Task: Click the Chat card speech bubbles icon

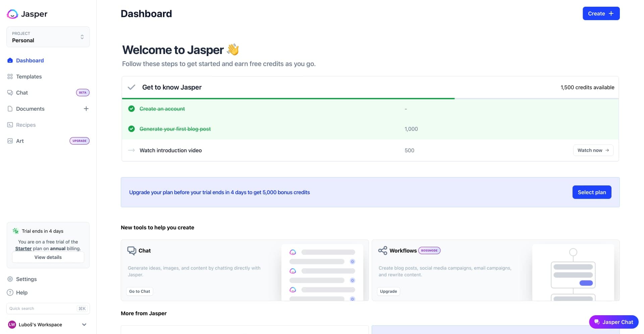Action: [132, 250]
